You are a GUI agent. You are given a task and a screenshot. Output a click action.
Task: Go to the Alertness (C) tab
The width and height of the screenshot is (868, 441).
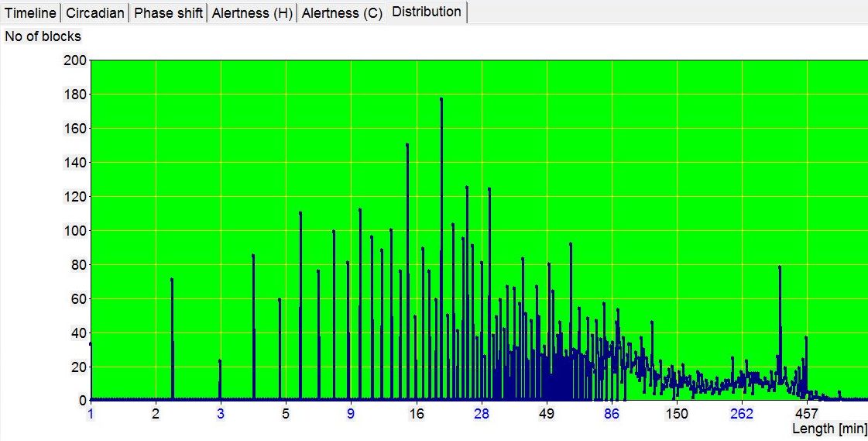click(342, 13)
